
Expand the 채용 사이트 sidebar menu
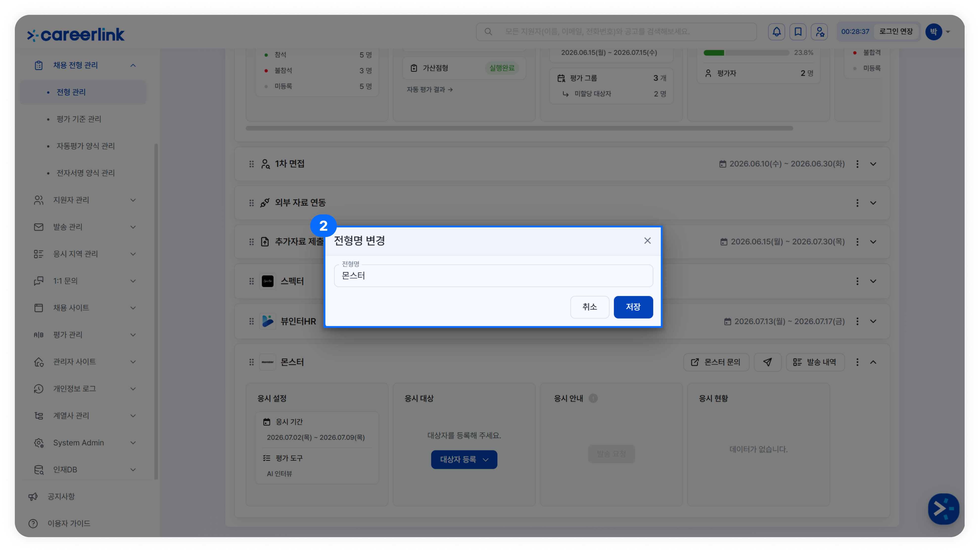(x=133, y=308)
